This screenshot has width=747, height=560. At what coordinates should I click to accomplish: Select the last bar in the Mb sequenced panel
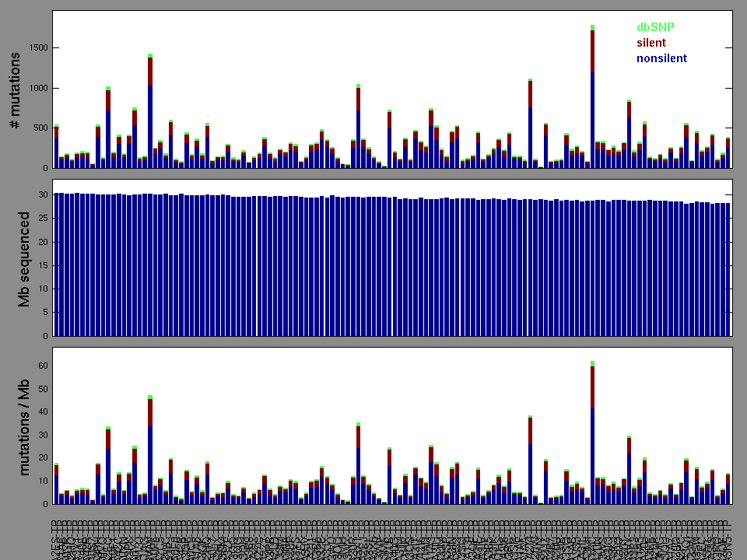coord(728,269)
